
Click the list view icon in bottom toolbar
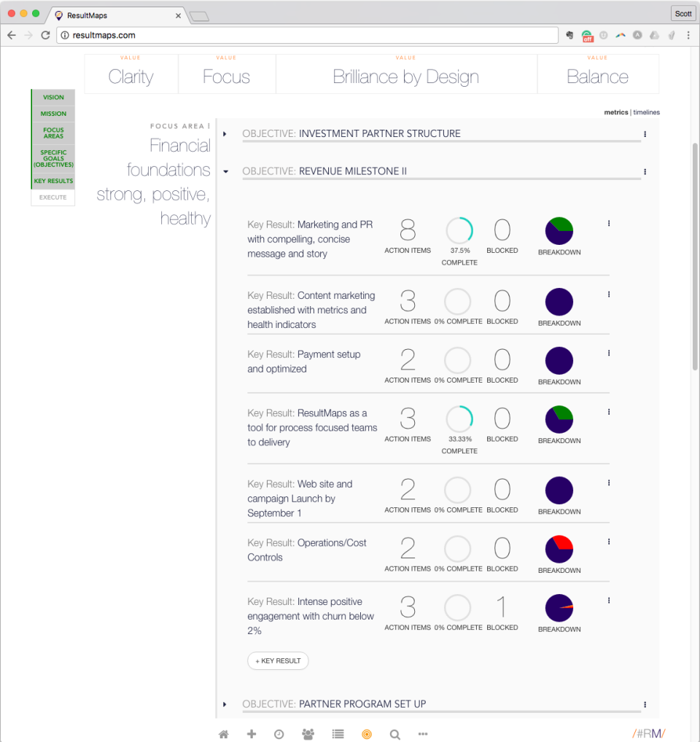point(338,734)
